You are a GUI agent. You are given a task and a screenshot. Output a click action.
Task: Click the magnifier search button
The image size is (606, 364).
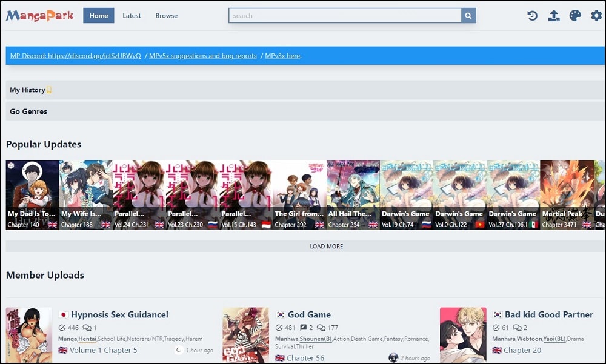468,16
